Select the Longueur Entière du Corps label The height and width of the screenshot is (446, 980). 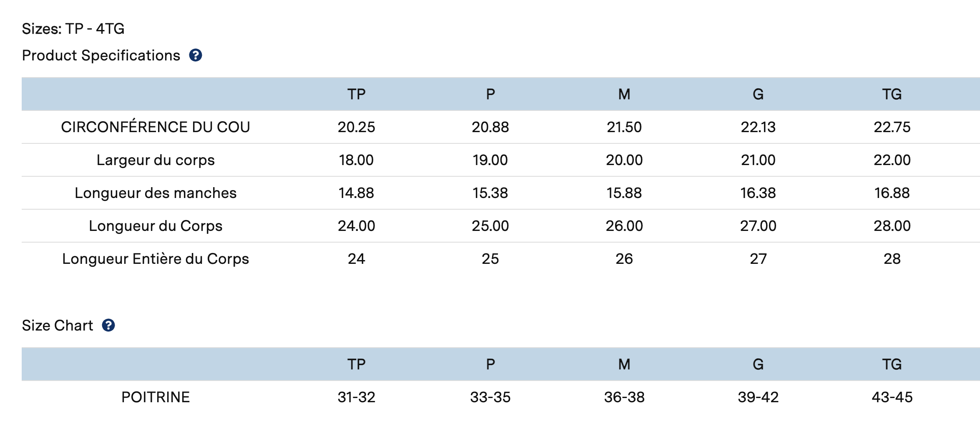156,259
